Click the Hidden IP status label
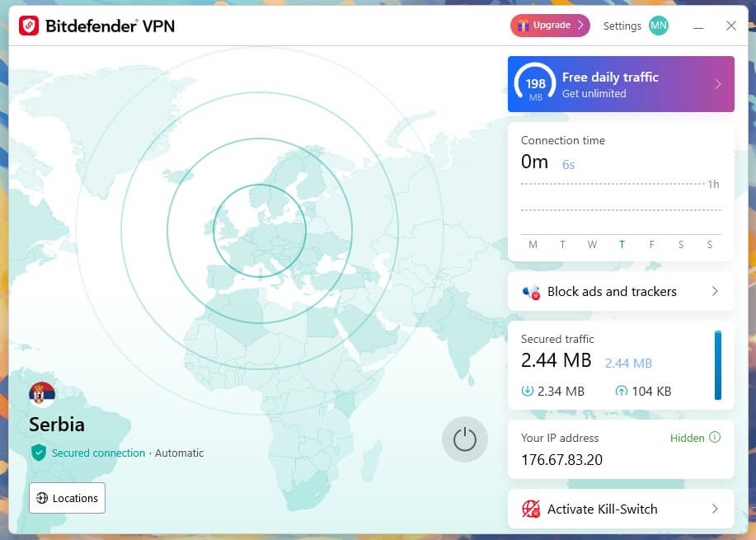This screenshot has width=756, height=540. [687, 438]
